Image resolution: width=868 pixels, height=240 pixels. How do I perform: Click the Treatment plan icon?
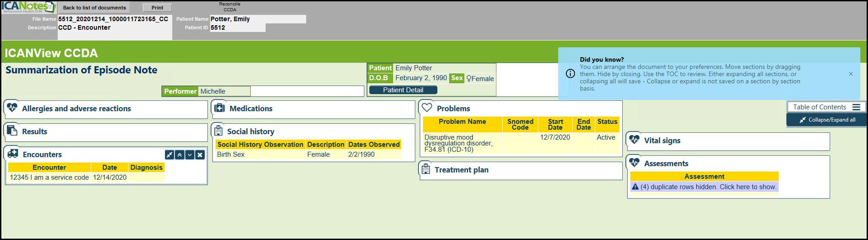pyautogui.click(x=426, y=169)
